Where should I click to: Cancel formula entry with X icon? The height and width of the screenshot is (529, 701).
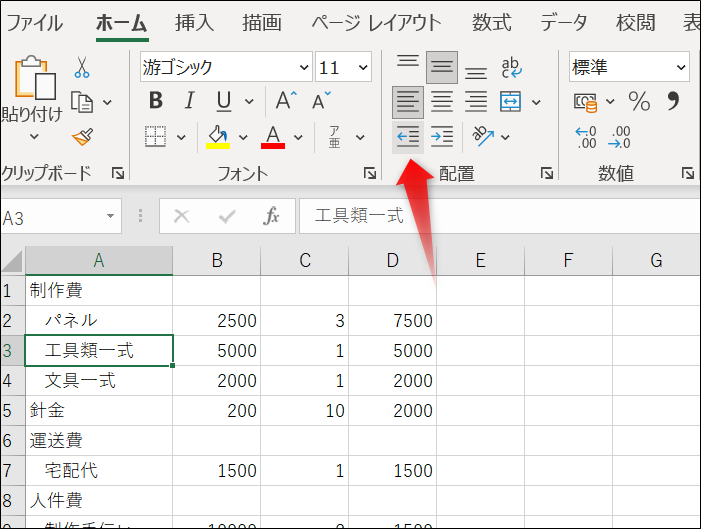click(182, 216)
